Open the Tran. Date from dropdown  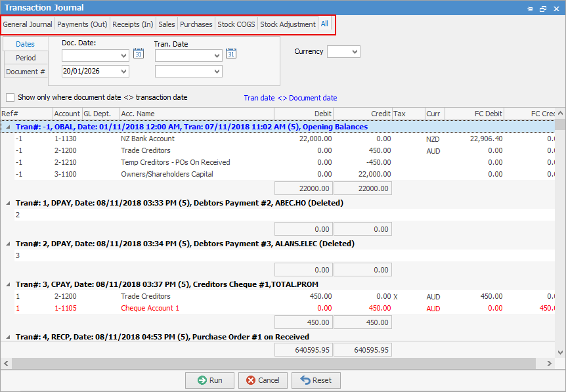[x=217, y=56]
